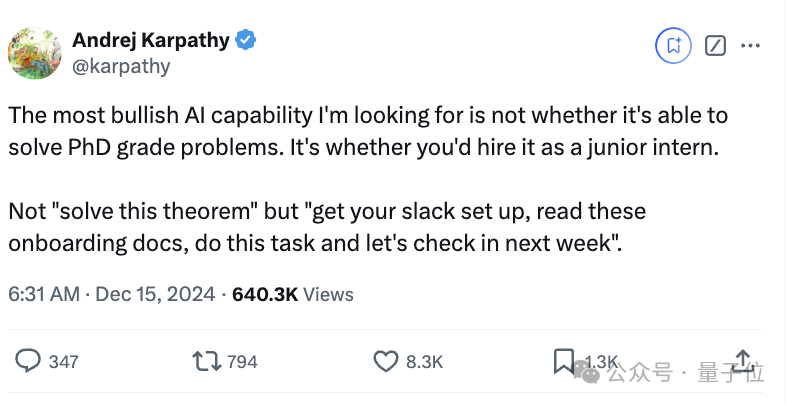This screenshot has width=790, height=404.
Task: Bookmark the tweet using bottom bookmark icon
Action: click(563, 362)
